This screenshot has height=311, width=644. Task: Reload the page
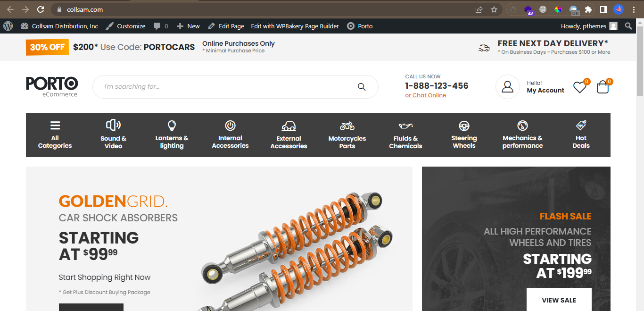click(x=41, y=9)
